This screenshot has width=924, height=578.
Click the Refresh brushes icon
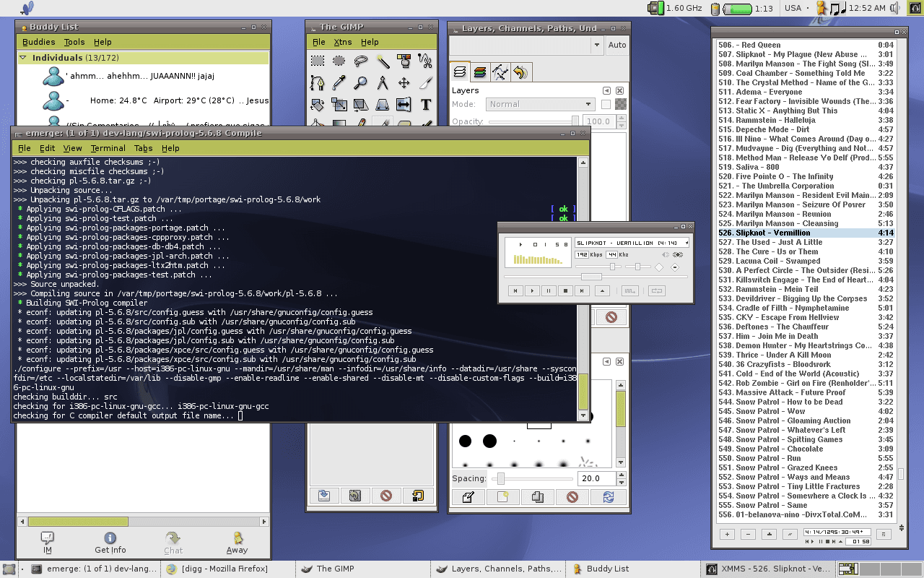click(x=608, y=497)
